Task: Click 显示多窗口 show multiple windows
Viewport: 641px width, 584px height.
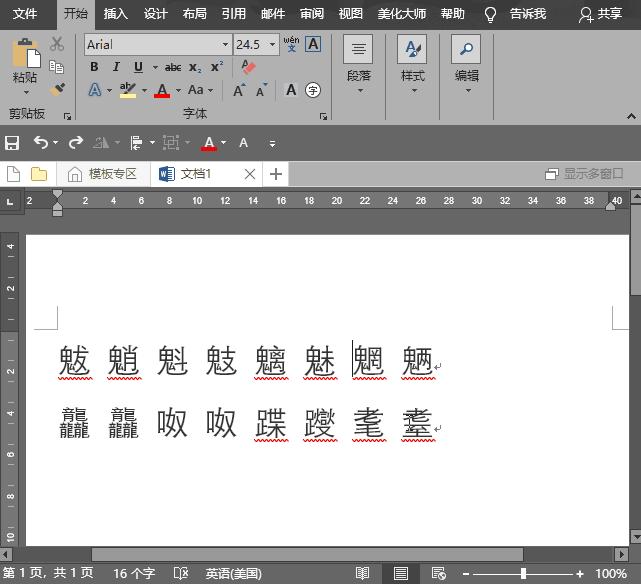Action: (584, 174)
